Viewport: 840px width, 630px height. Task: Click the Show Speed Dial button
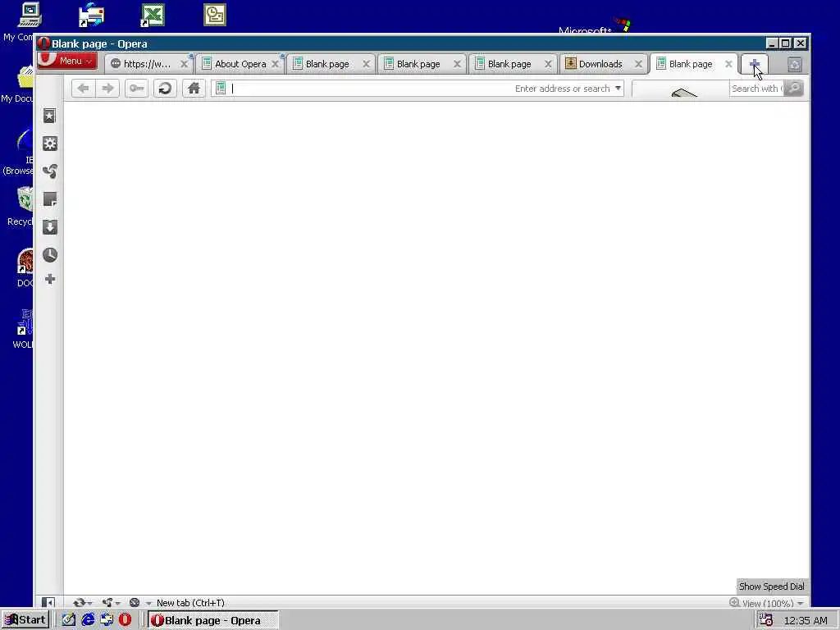point(771,586)
